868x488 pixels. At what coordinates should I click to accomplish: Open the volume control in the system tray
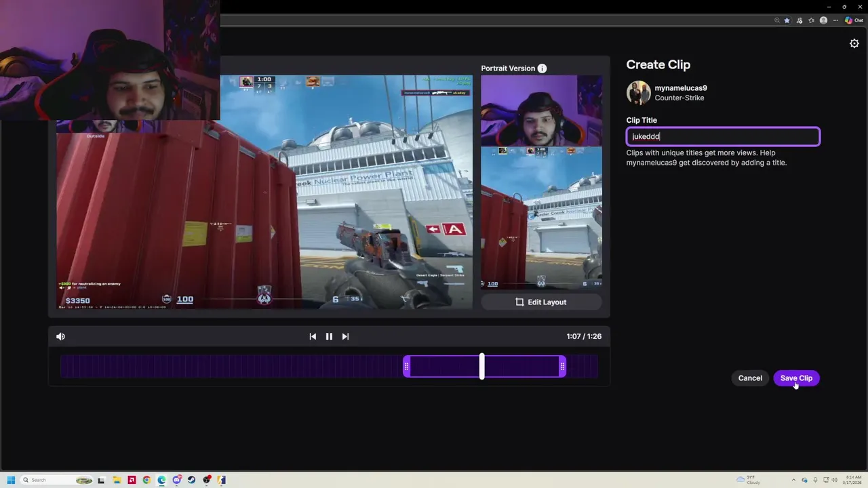(x=835, y=480)
